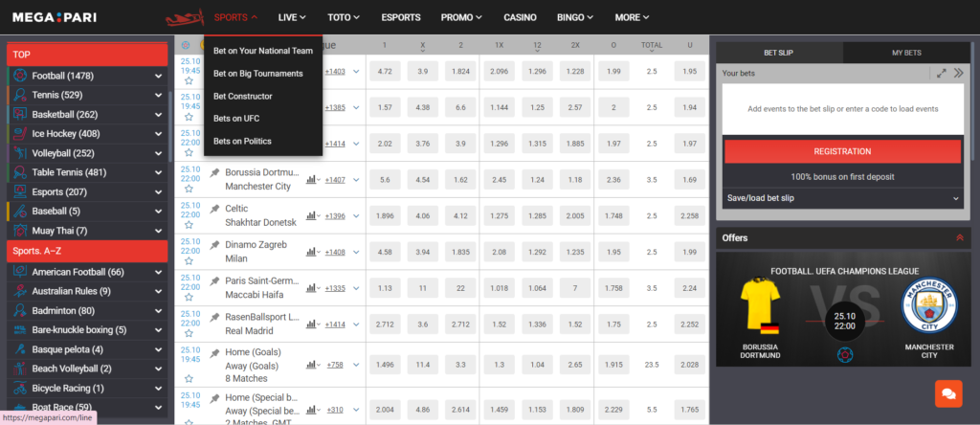Click the Esports sidebar icon

[x=20, y=191]
